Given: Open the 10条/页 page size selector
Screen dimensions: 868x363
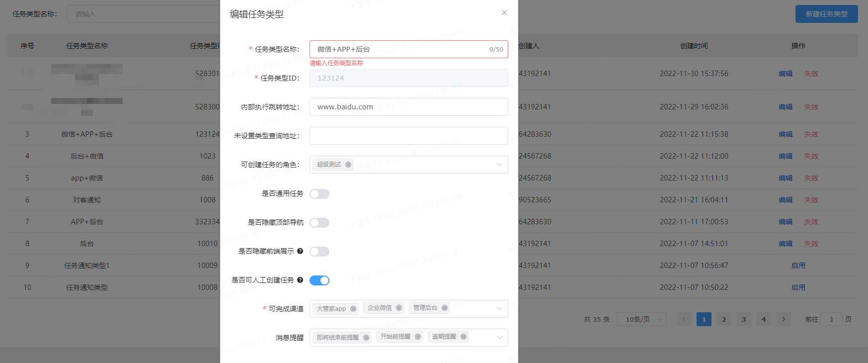Looking at the screenshot, I should point(642,319).
